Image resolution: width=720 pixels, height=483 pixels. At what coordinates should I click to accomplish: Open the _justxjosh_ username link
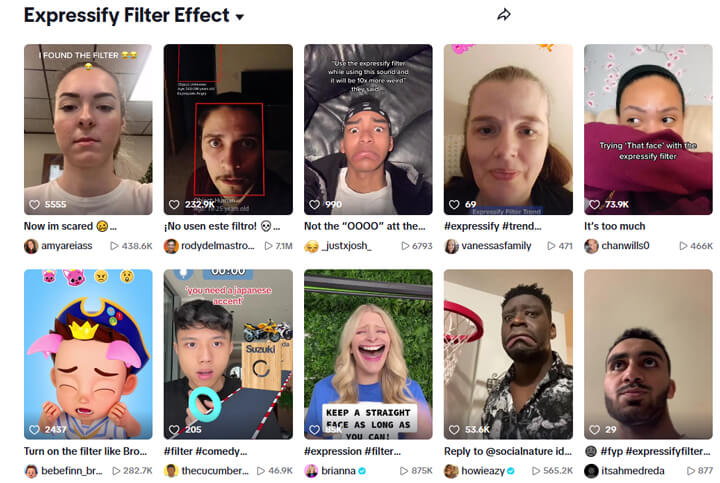click(x=346, y=246)
